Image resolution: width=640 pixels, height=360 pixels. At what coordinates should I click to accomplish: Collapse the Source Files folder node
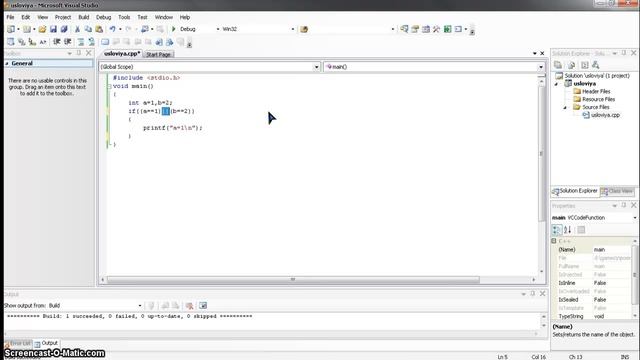point(565,107)
